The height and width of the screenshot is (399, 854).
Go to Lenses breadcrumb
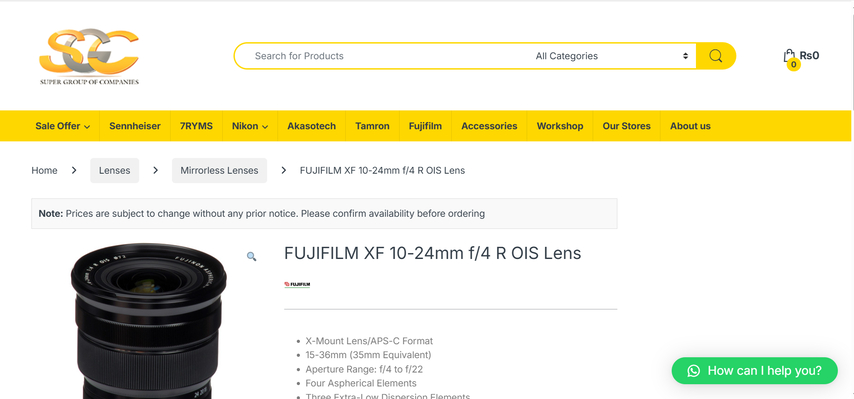click(114, 170)
